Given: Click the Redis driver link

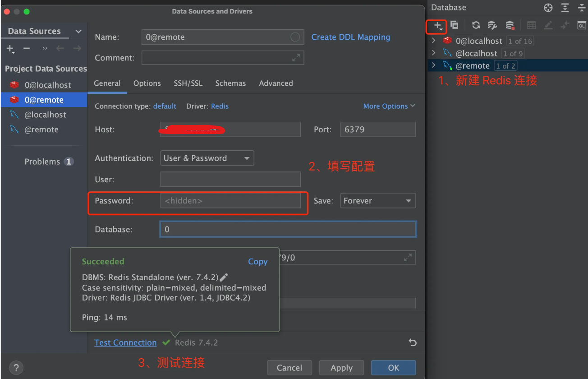Looking at the screenshot, I should pos(220,106).
